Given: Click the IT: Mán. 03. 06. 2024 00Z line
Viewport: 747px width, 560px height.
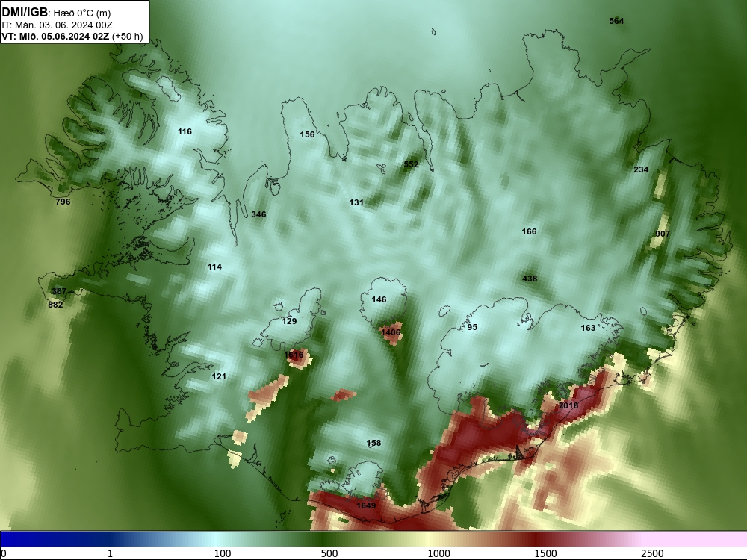Looking at the screenshot, I should click(x=58, y=25).
